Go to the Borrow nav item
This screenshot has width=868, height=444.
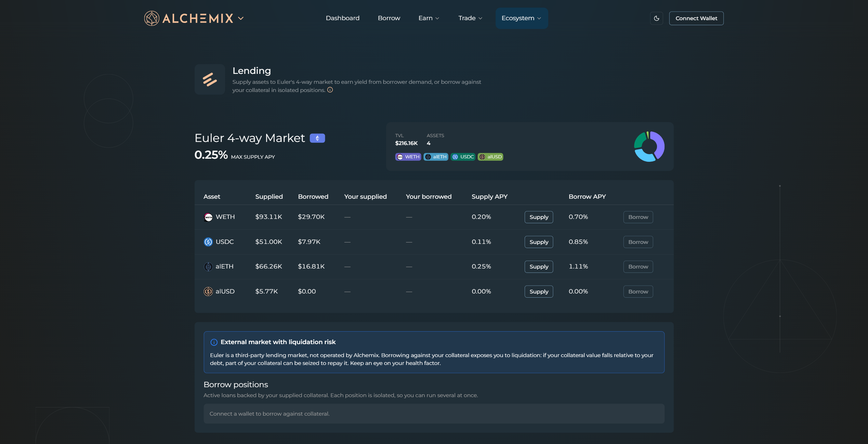(x=389, y=18)
